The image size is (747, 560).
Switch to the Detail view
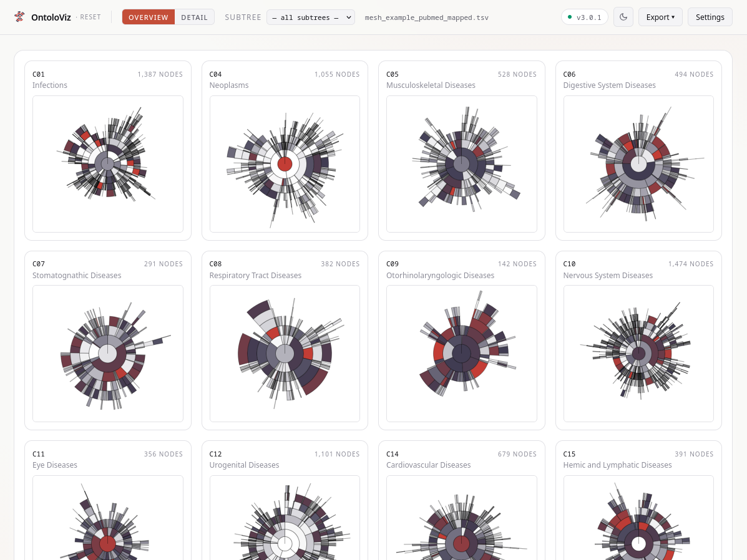(x=194, y=17)
